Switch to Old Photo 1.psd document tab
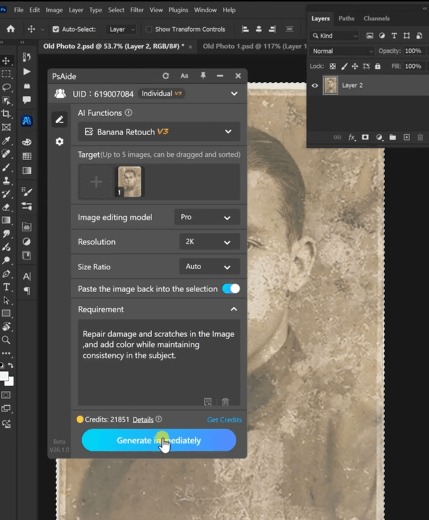This screenshot has width=429, height=520. 254,46
